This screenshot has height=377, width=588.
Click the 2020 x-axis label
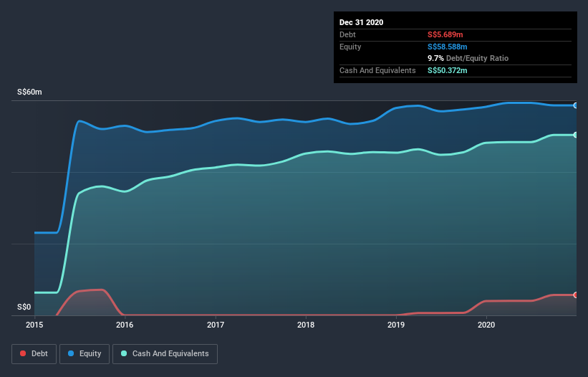[486, 325]
